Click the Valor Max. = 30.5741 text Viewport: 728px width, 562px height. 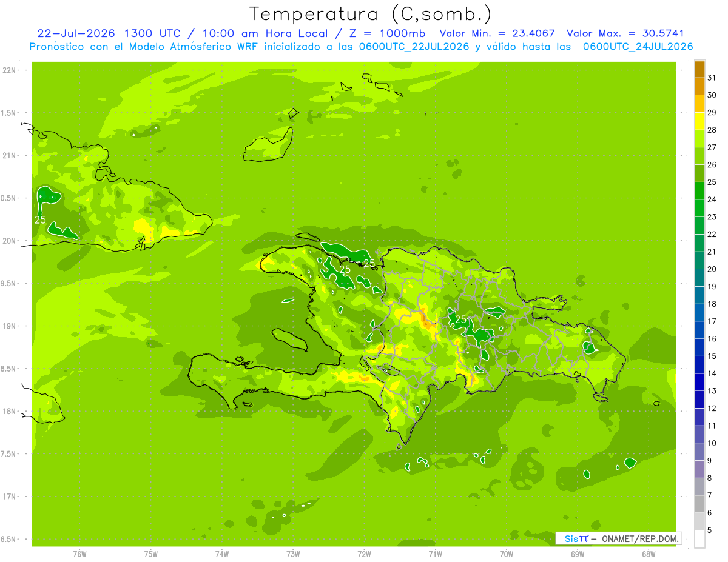point(625,34)
